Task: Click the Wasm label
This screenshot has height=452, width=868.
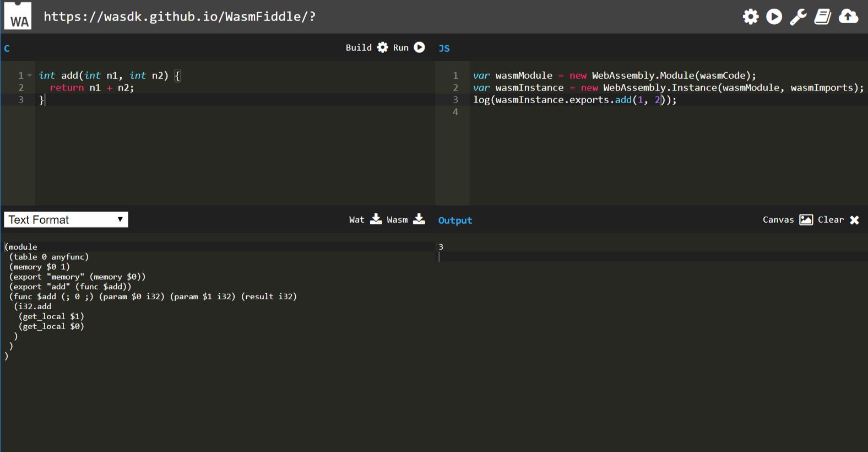Action: [397, 219]
